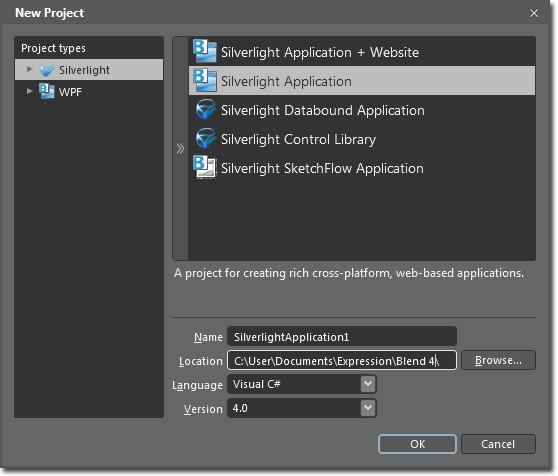Confirm with the OK button
The height and width of the screenshot is (476, 558).
coord(417,444)
